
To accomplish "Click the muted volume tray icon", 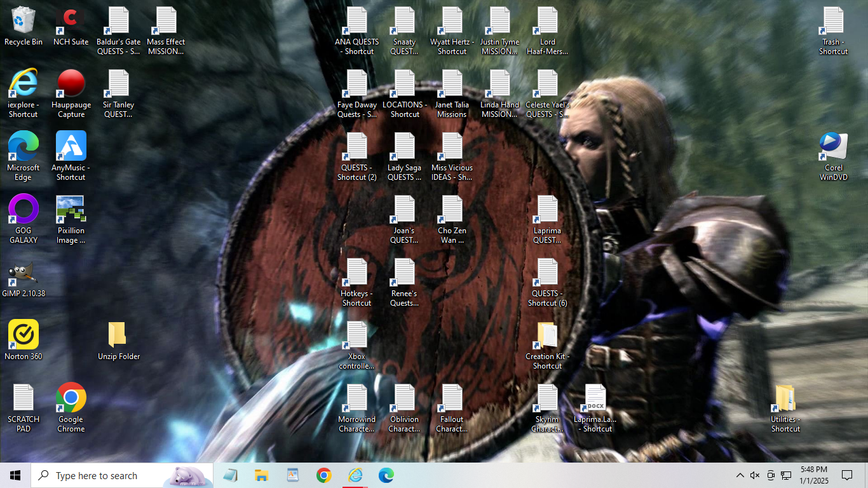I will point(755,475).
